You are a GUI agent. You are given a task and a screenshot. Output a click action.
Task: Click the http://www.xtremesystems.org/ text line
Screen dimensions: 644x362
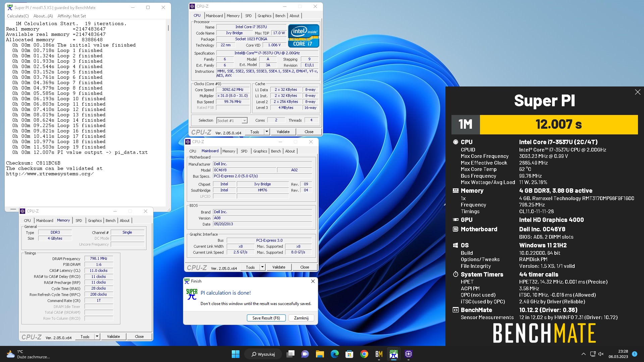(x=50, y=174)
